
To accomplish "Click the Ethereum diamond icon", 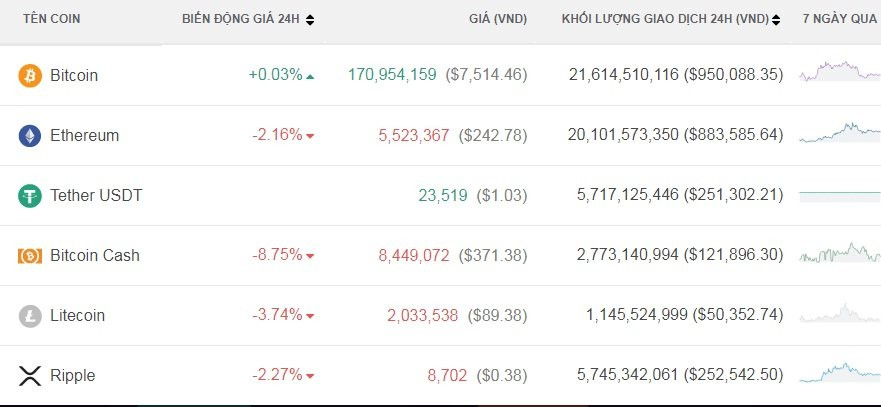I will click(30, 135).
